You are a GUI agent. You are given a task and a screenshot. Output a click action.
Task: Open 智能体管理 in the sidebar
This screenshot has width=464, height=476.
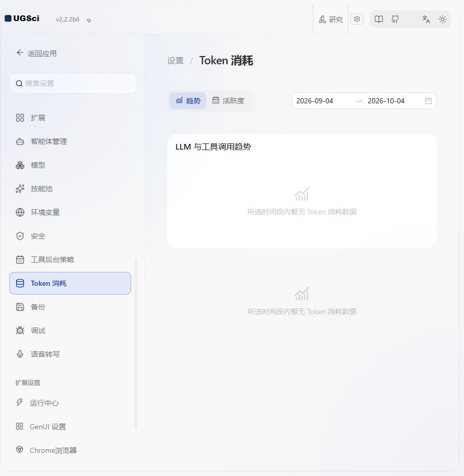[x=70, y=141]
